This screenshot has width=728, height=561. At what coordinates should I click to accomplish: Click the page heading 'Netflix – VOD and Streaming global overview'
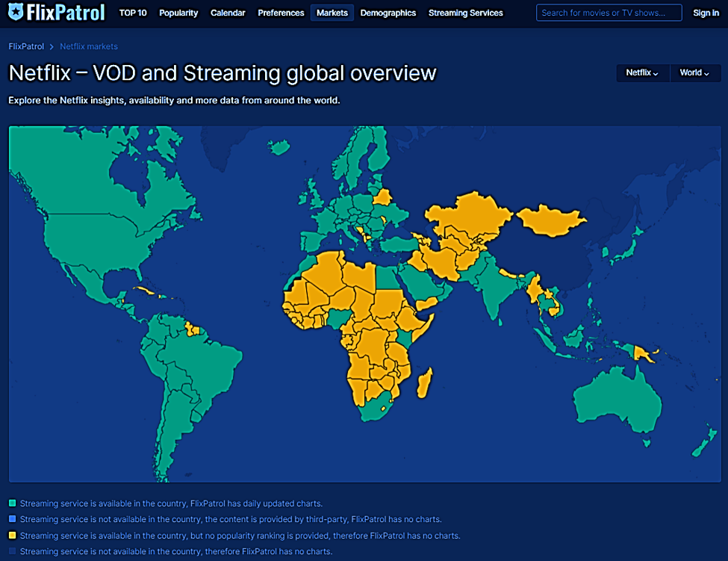(223, 73)
